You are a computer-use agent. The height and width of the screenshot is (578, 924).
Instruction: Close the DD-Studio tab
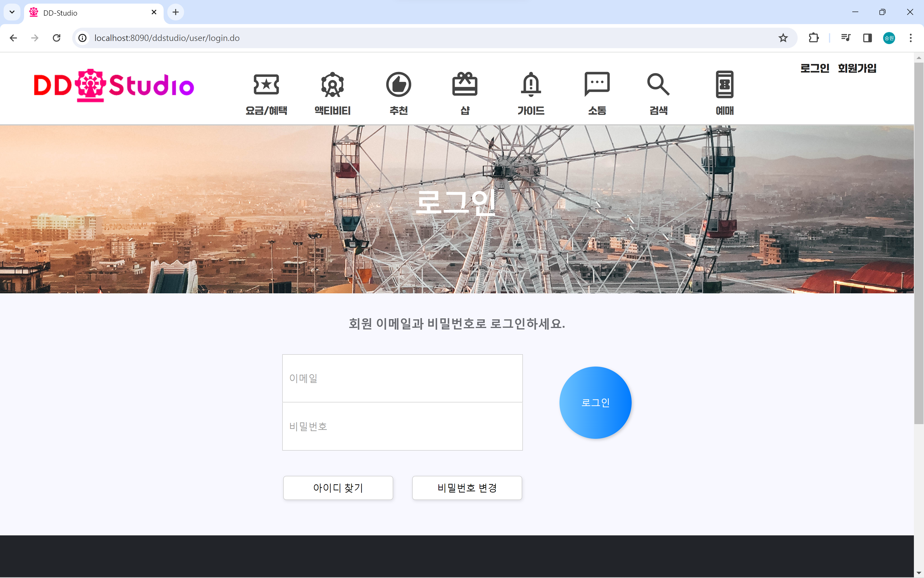[x=154, y=12]
